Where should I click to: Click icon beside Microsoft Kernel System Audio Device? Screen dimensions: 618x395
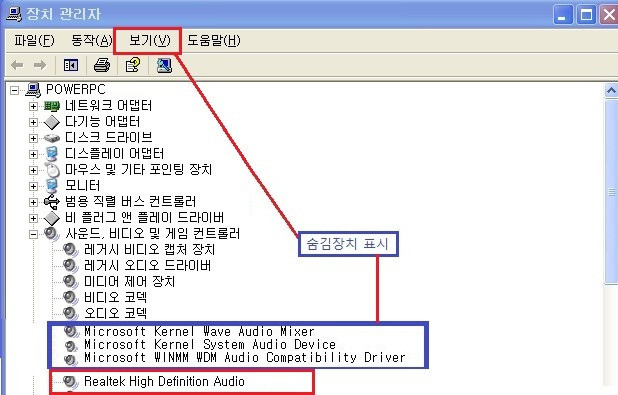[72, 346]
